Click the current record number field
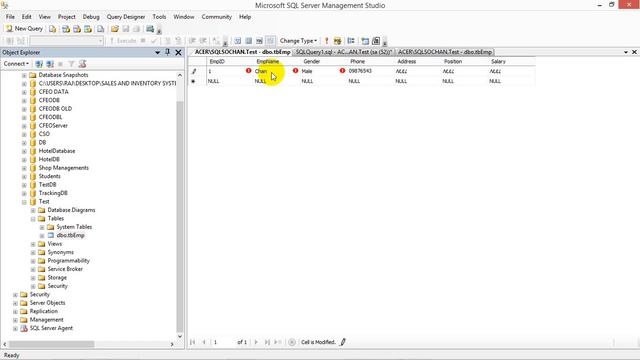The width and height of the screenshot is (640, 360). click(223, 342)
